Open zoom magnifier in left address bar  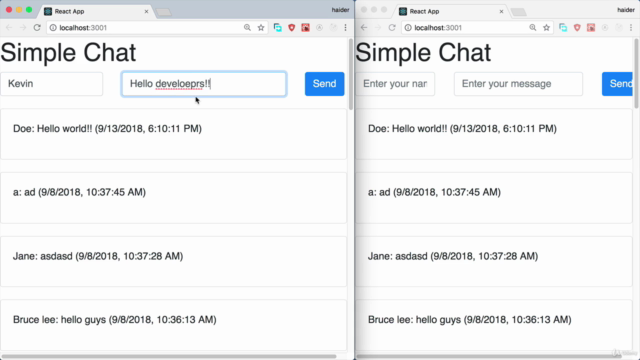(247, 28)
